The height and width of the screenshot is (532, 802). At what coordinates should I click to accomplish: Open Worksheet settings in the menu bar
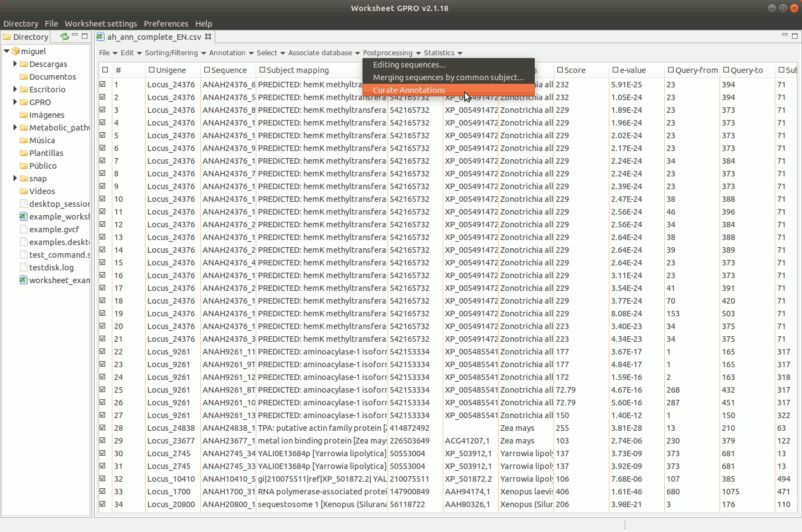tap(101, 24)
